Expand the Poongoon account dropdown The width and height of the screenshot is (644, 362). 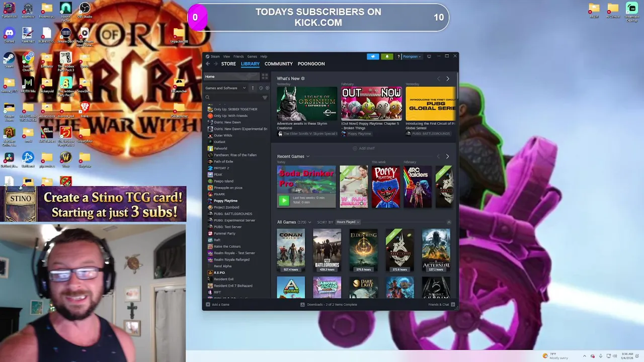coord(412,56)
